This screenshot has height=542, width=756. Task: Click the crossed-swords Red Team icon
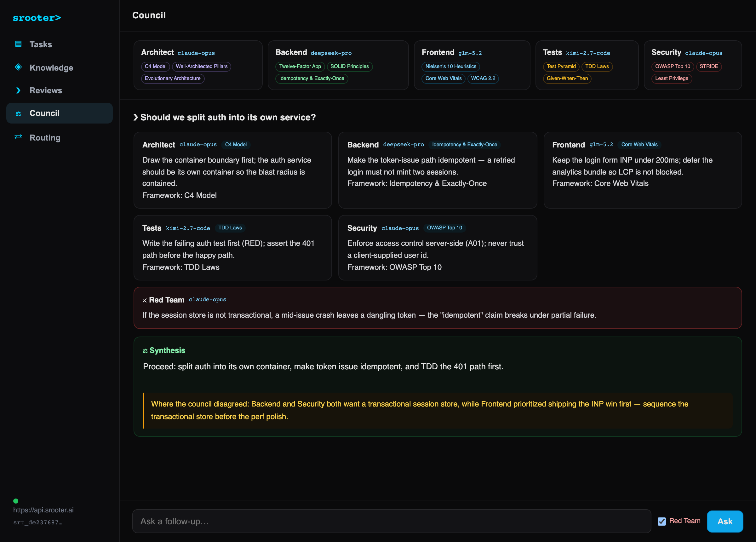click(145, 300)
